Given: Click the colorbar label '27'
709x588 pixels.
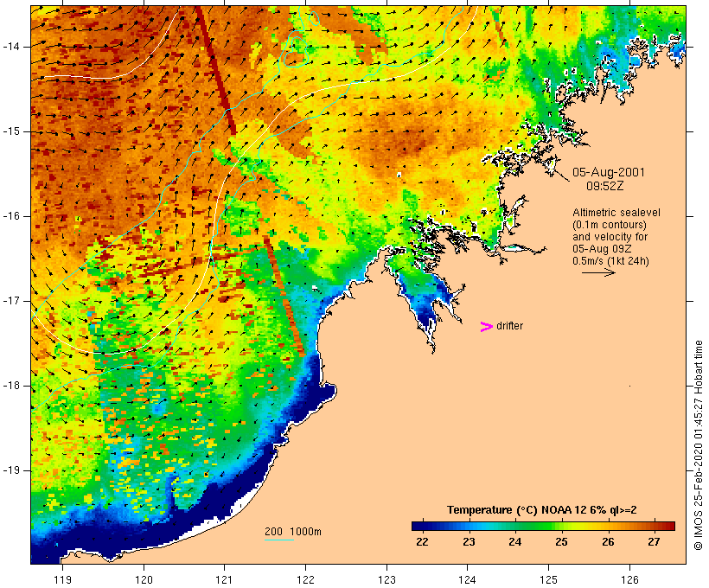Looking at the screenshot, I should point(654,541).
